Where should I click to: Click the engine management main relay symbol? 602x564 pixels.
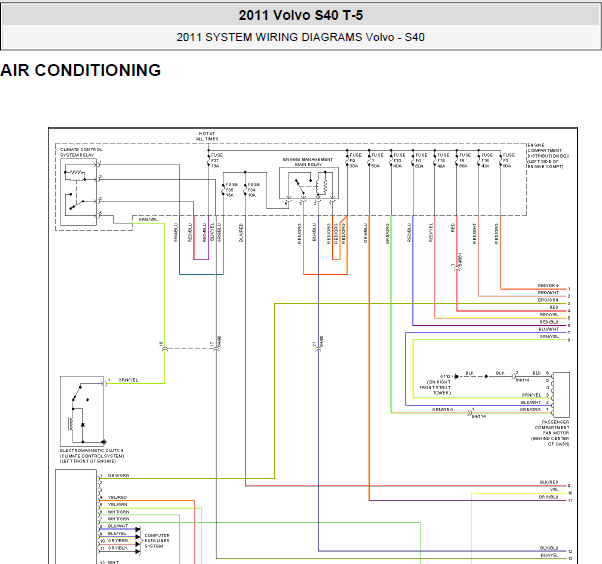point(309,183)
